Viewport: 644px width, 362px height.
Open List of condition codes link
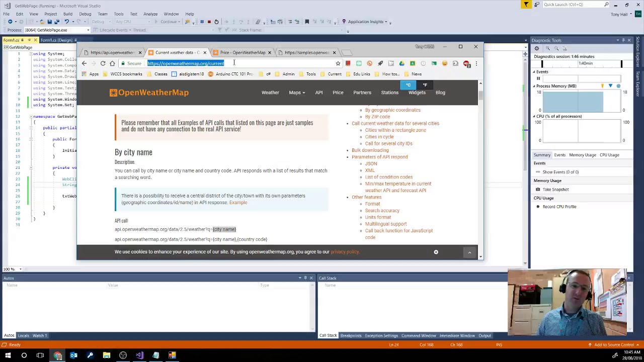tap(389, 177)
